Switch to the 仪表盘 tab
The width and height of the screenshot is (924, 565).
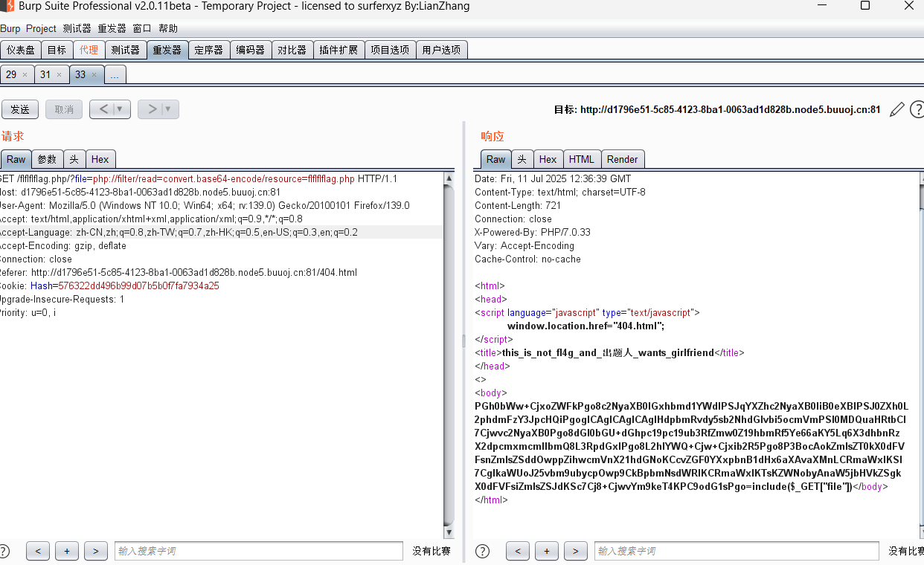[x=21, y=50]
